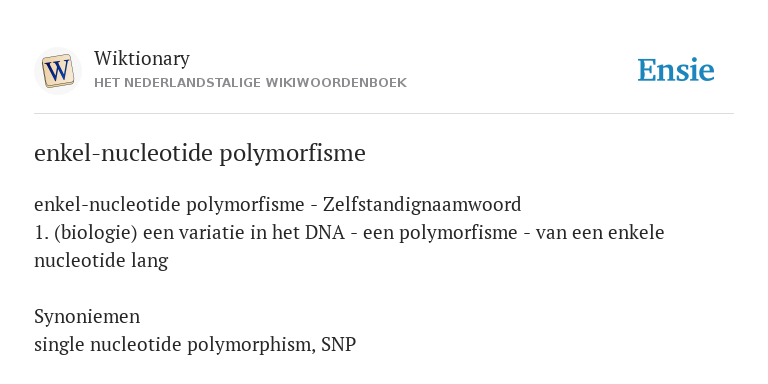
Task: Click the 'Het Nederlandstalige Wikiwoordenboek' subtitle
Action: [x=250, y=83]
